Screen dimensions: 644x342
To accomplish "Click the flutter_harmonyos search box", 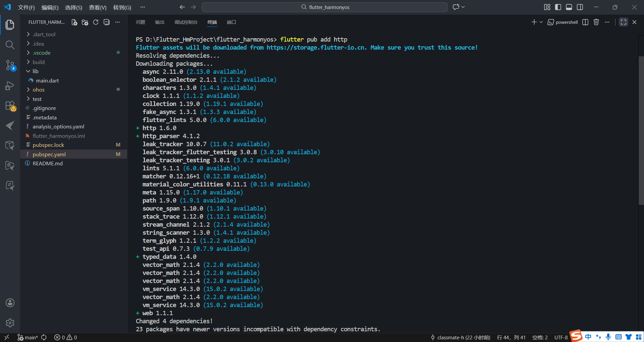I will click(325, 7).
